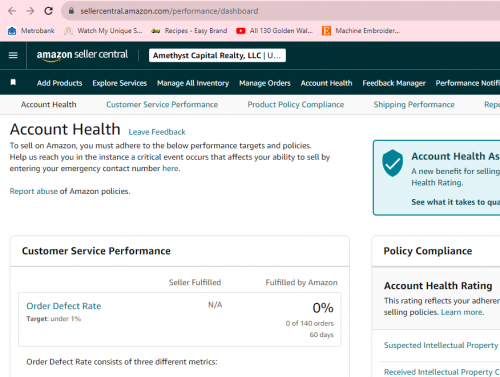
Task: Click the Metrobank bookmark favicon
Action: click(x=12, y=31)
